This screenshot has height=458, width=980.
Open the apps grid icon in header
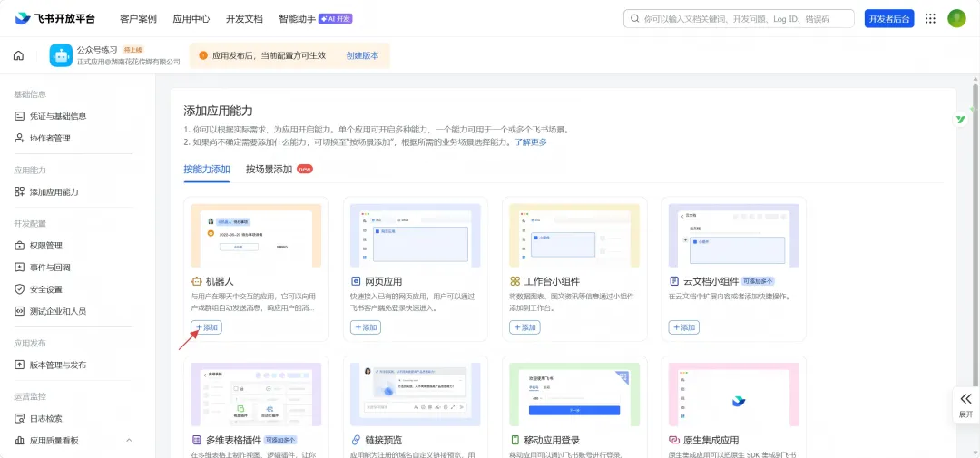click(x=930, y=18)
